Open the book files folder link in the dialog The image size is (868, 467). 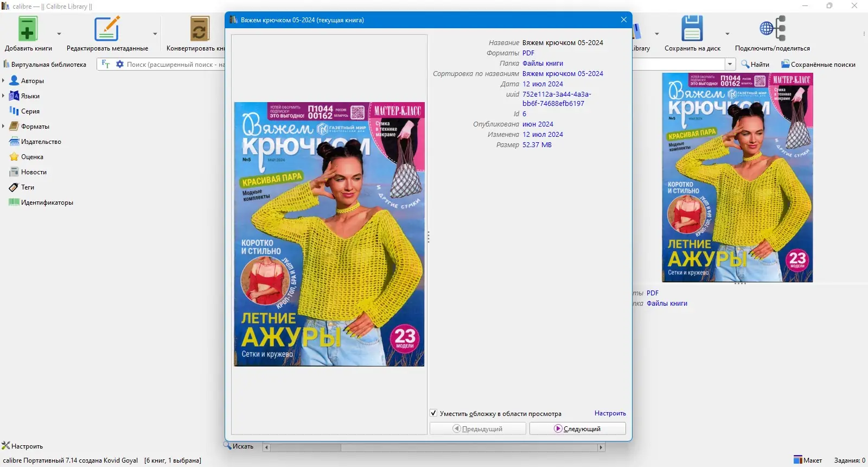tap(542, 64)
